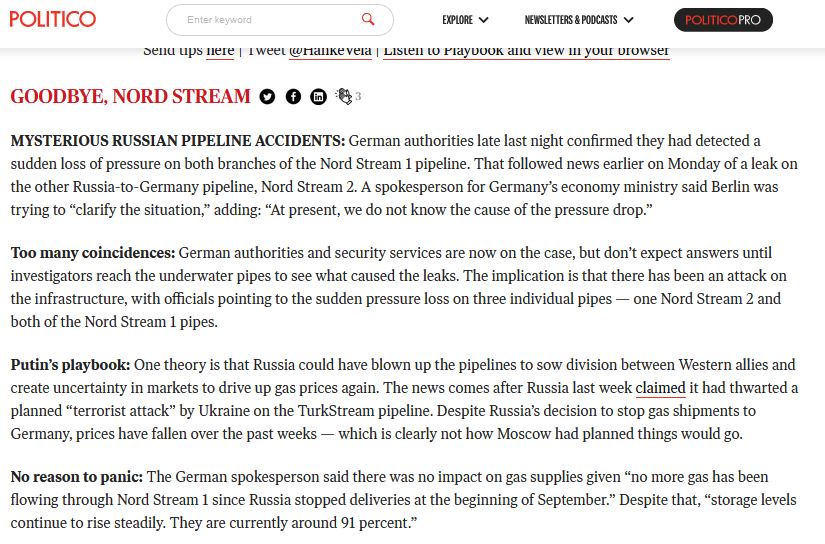825x544 pixels.
Task: Open the 'claimed' link
Action: (660, 388)
